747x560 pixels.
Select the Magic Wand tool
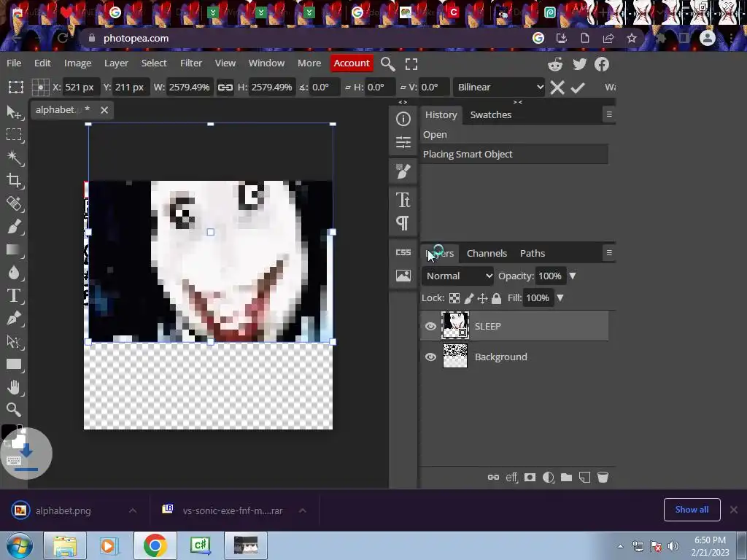pyautogui.click(x=14, y=157)
